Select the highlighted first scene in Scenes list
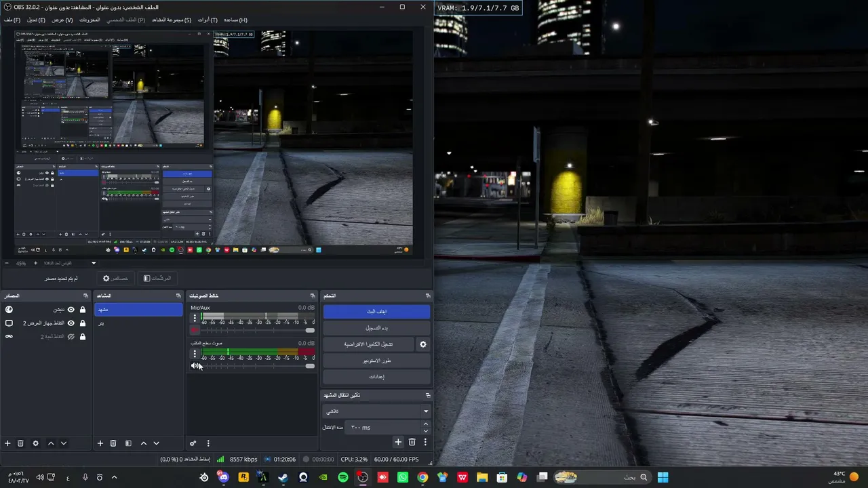The height and width of the screenshot is (488, 868). [x=139, y=310]
